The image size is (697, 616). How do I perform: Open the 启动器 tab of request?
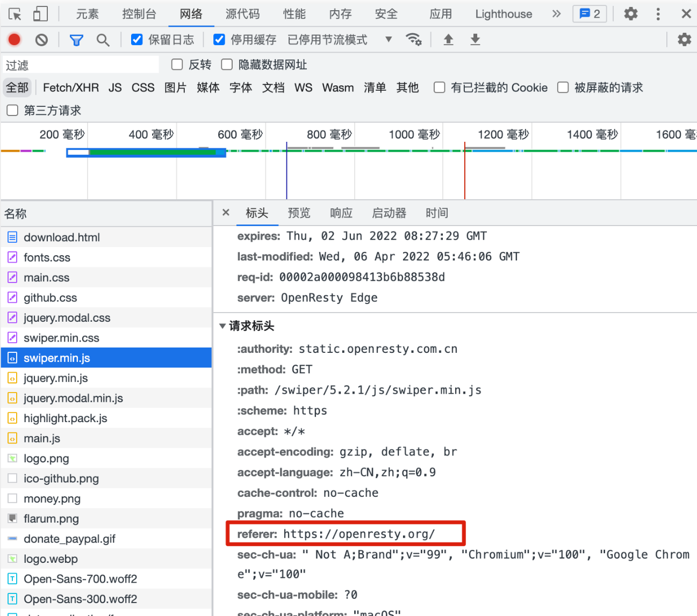[x=389, y=213]
